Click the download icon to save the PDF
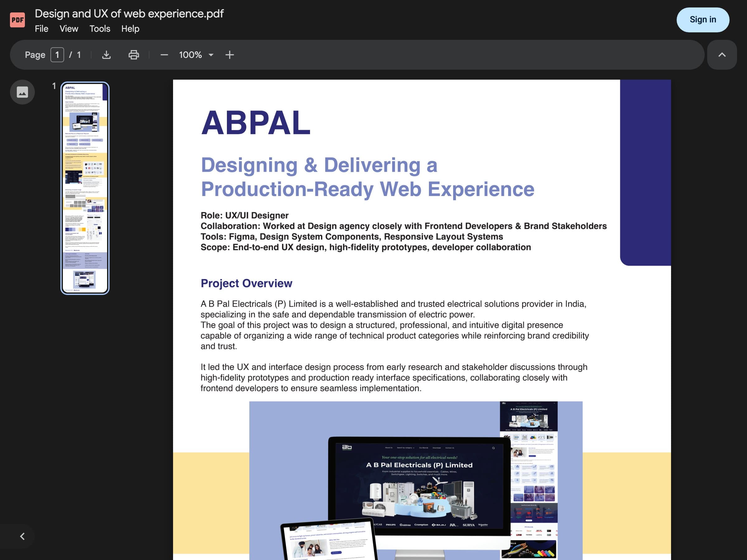747x560 pixels. [106, 54]
